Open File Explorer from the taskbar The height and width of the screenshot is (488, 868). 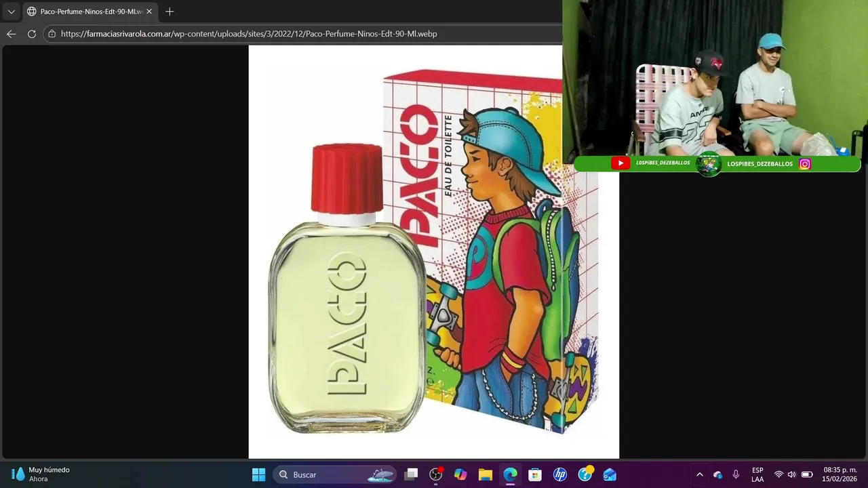486,474
